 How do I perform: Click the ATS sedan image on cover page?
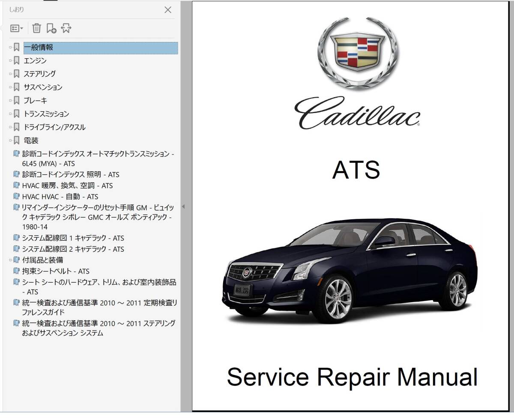[x=350, y=271]
